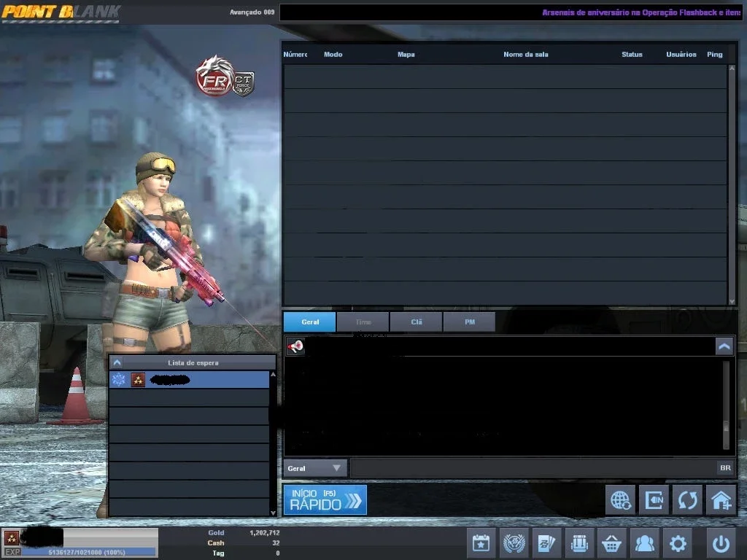Open the clan emblem icon
Image resolution: width=747 pixels, height=560 pixels.
(x=514, y=543)
